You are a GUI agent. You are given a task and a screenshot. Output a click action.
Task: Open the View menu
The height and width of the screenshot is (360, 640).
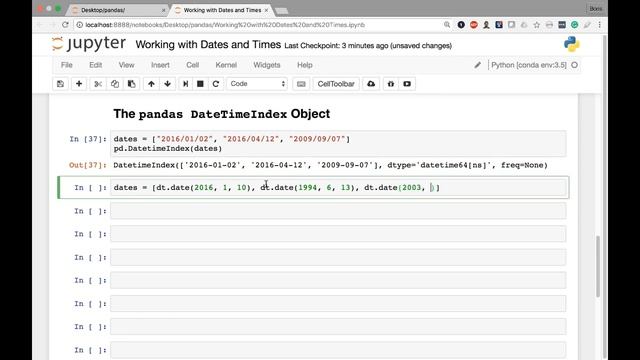(126, 65)
